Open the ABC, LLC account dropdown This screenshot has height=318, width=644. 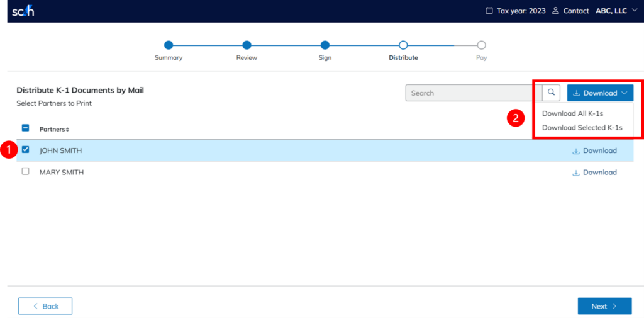click(616, 11)
